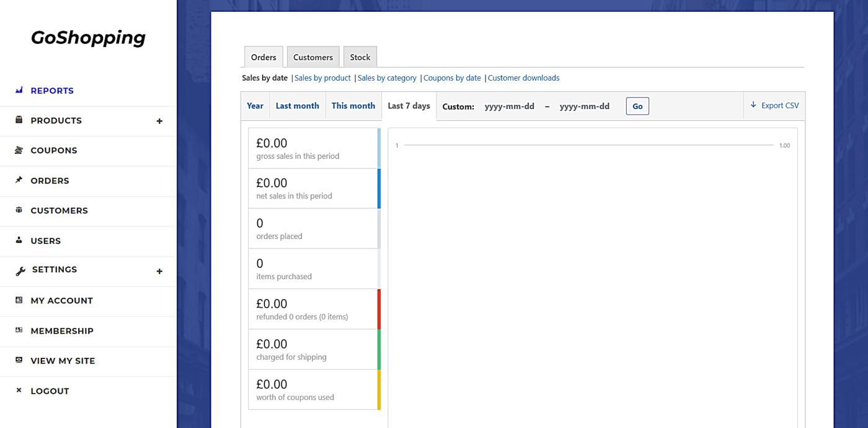Open Sales by product report
This screenshot has height=428, width=868.
322,78
